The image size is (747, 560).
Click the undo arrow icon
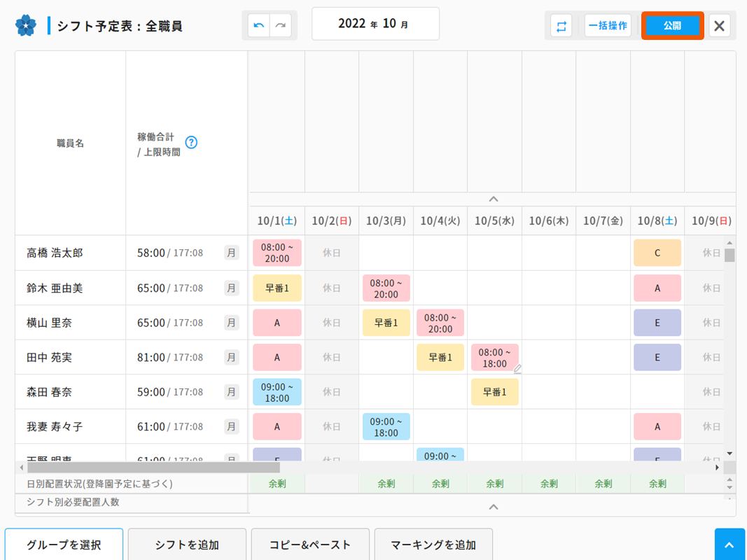point(259,26)
